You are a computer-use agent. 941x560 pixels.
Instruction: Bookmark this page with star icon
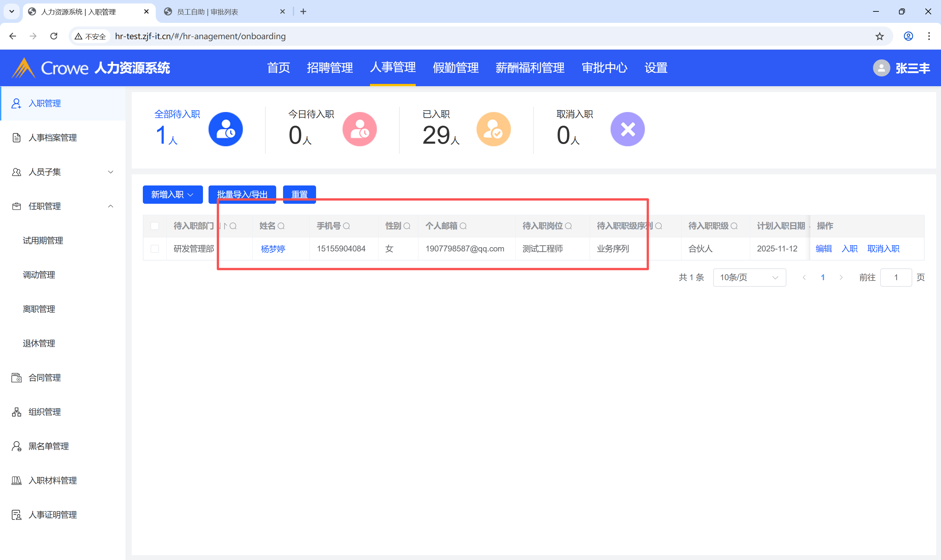pos(880,36)
